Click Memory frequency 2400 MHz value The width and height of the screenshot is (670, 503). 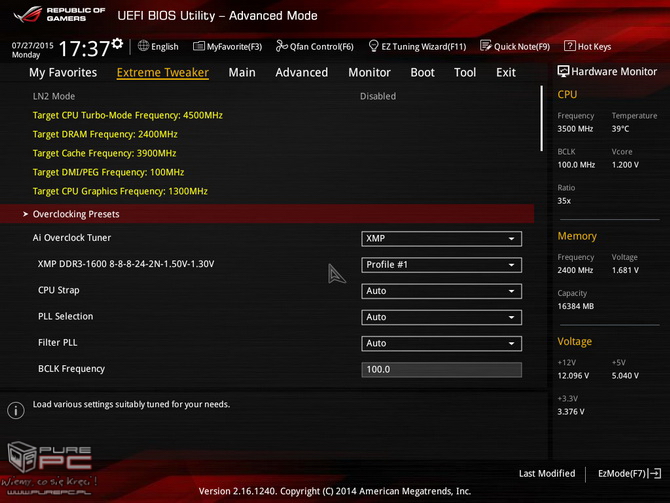click(x=575, y=270)
